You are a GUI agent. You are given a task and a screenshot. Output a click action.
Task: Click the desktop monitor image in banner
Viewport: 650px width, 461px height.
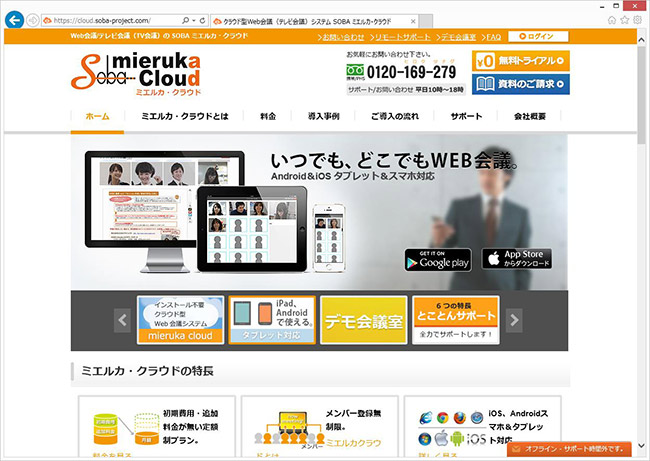tap(165, 211)
